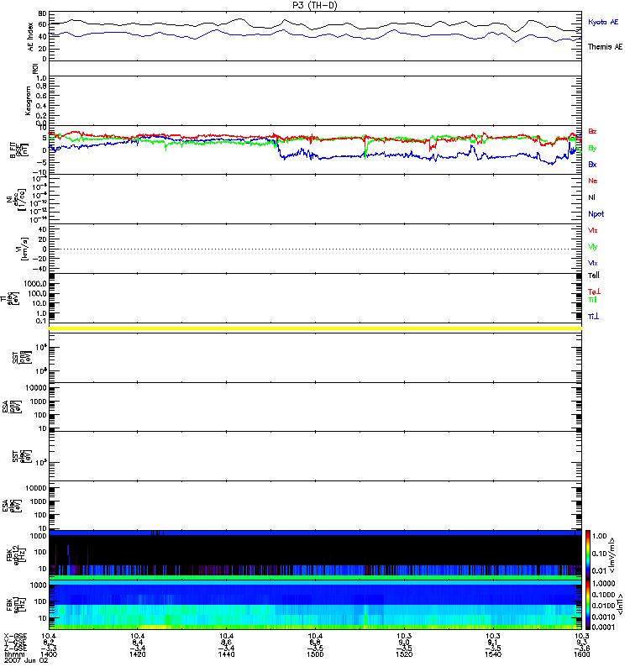
Task: Click the Keogram axis label
Action: [28, 100]
